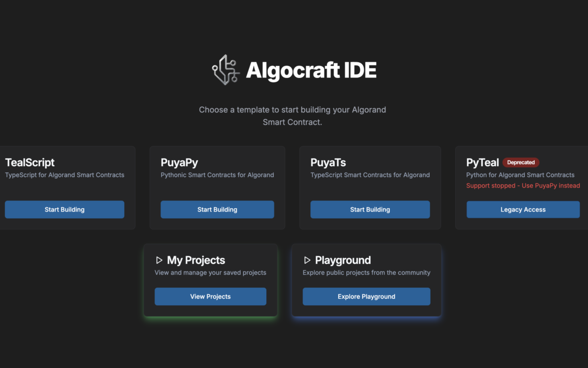
Task: Click the Deprecated badge next to PyTeal
Action: pos(521,162)
